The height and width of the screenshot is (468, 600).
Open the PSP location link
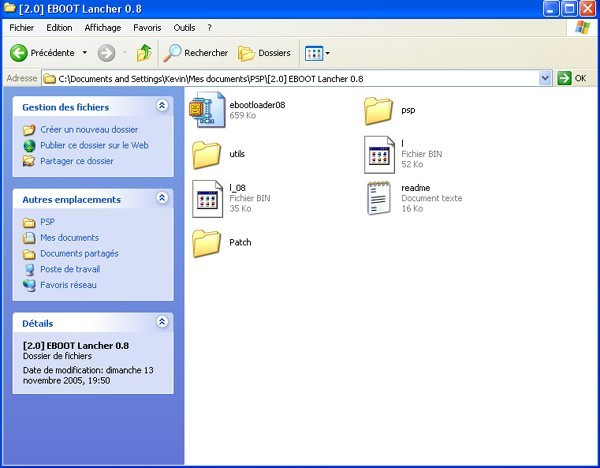(x=47, y=222)
